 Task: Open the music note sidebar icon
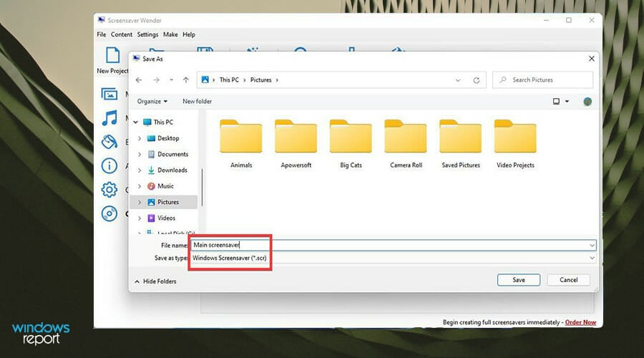(x=109, y=118)
